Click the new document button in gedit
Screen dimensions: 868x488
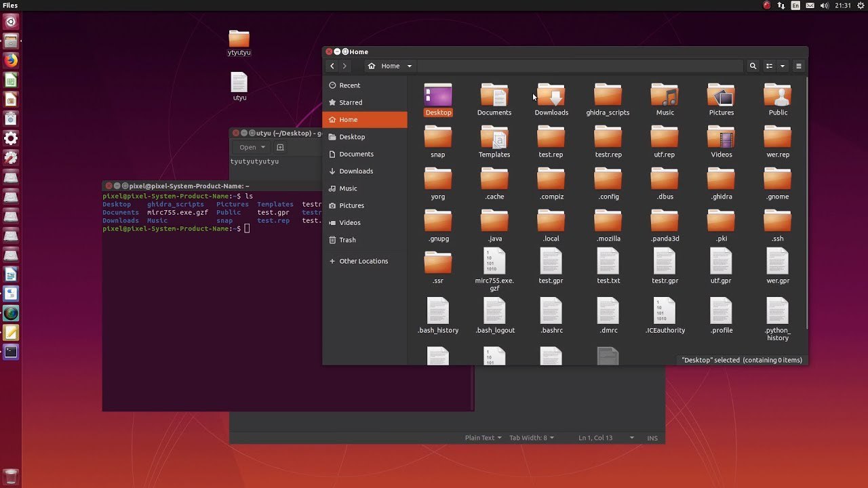[x=280, y=147]
